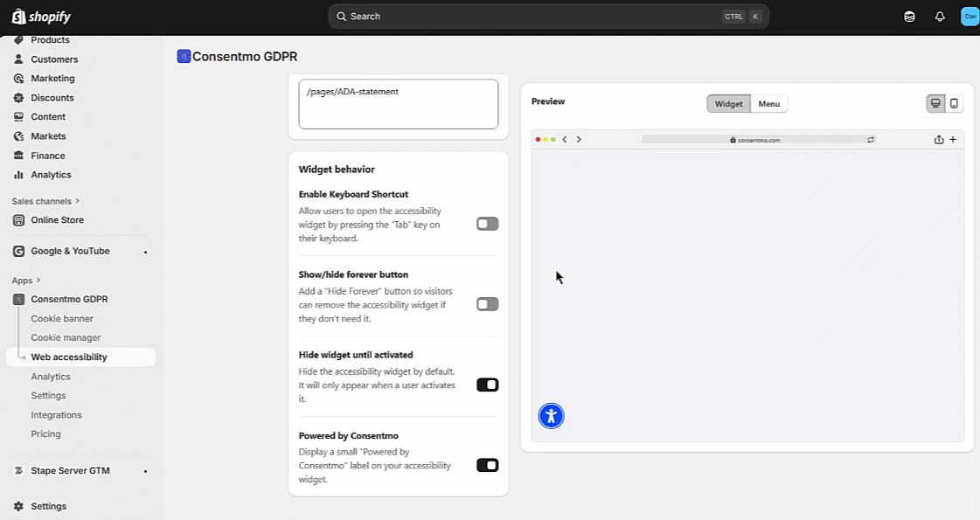
Task: Select the Widget preview tab
Action: [728, 104]
